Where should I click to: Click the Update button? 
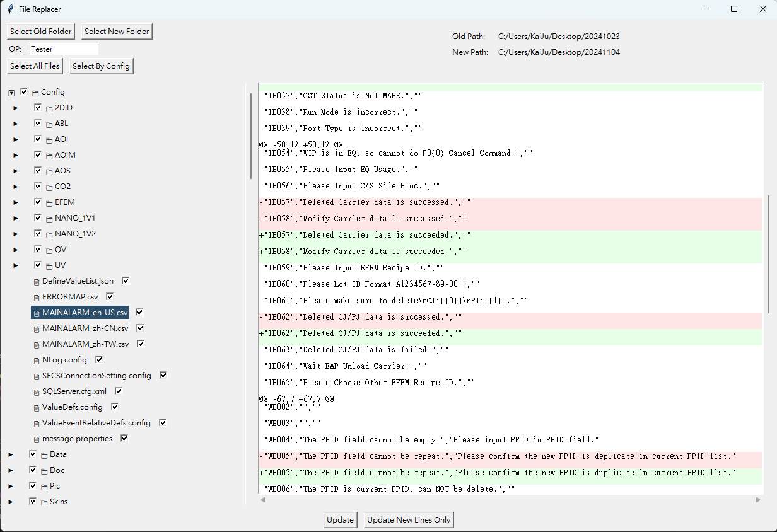340,520
